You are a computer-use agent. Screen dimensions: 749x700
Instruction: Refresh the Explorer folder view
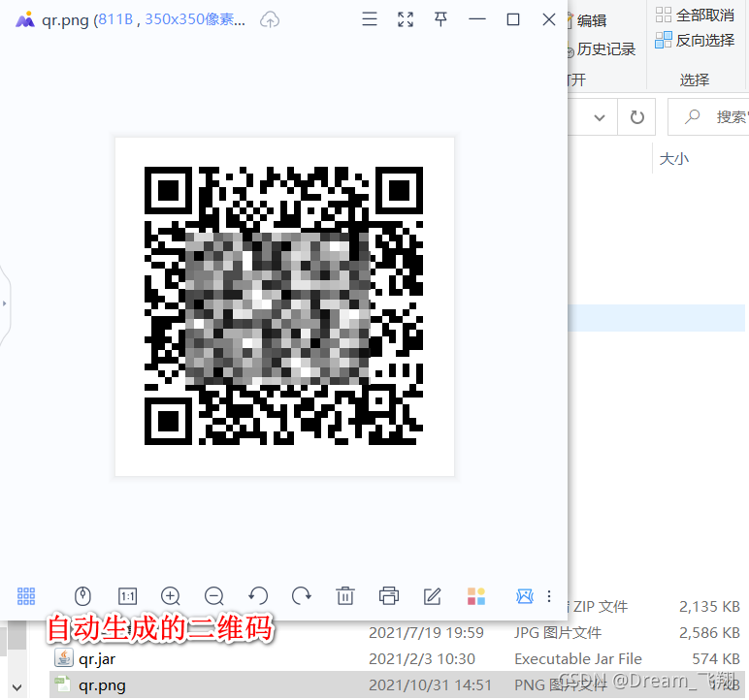[x=636, y=117]
